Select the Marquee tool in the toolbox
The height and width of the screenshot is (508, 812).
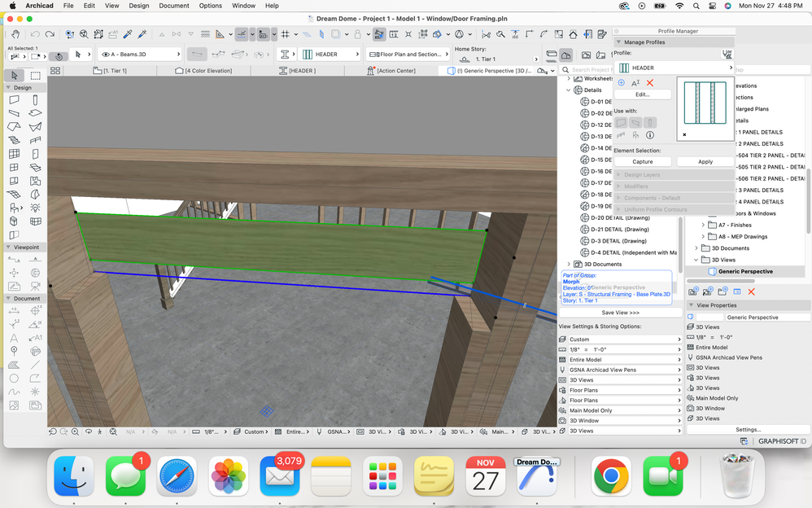click(x=35, y=76)
